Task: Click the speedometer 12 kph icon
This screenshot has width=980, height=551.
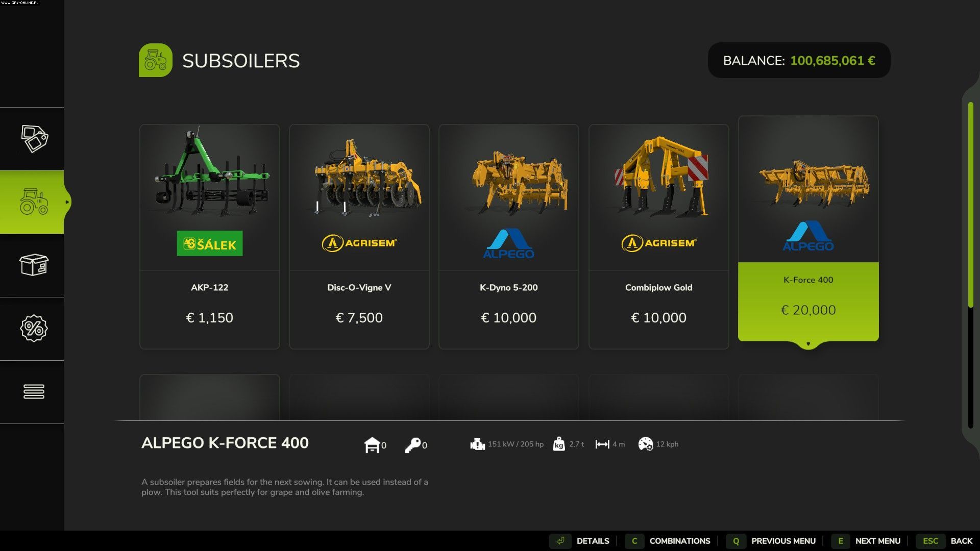Action: click(646, 444)
